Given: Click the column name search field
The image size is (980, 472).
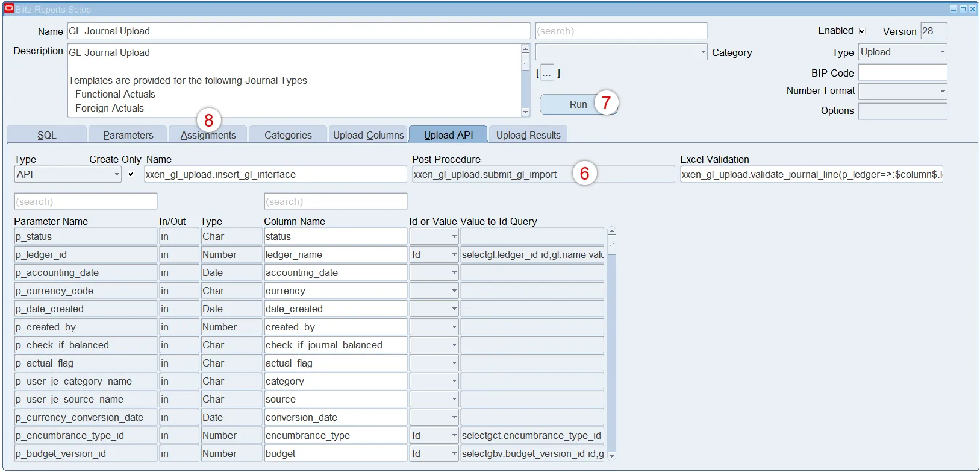Looking at the screenshot, I should pyautogui.click(x=336, y=201).
